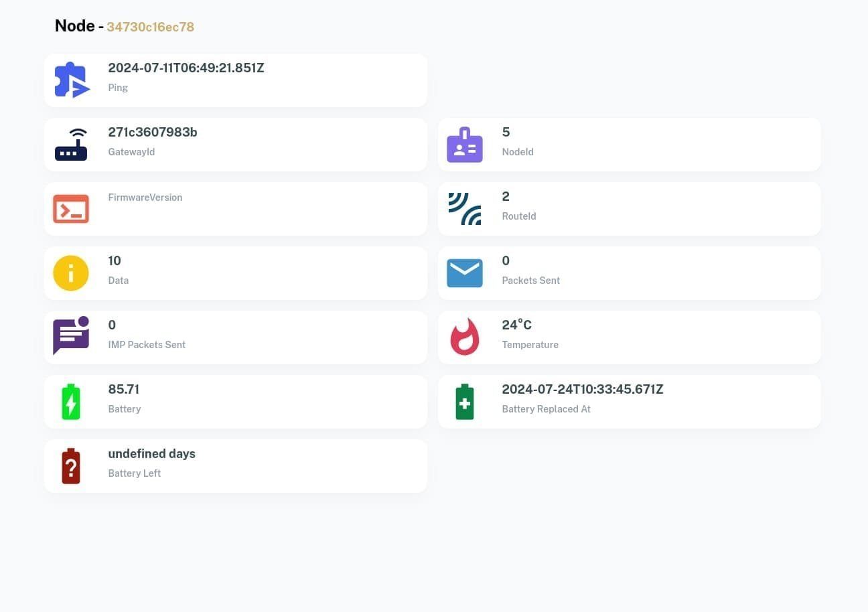The height and width of the screenshot is (612, 868).
Task: Click the Battery Replaced At label
Action: 547,409
